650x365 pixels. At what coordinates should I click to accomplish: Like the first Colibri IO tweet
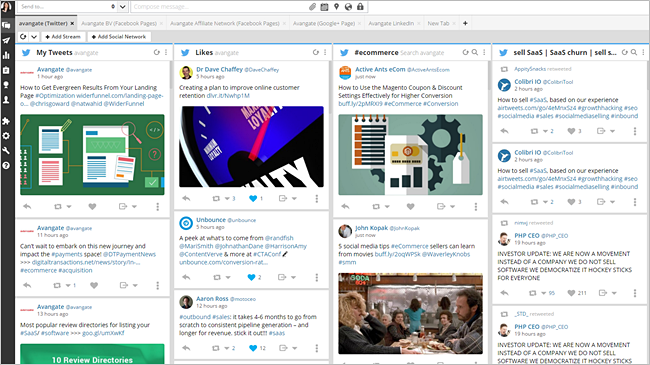pos(571,131)
